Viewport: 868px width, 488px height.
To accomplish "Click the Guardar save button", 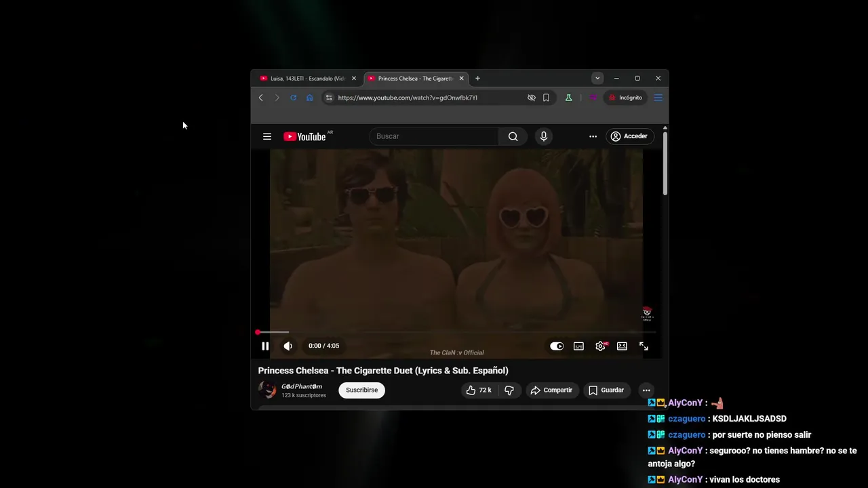I will (606, 390).
